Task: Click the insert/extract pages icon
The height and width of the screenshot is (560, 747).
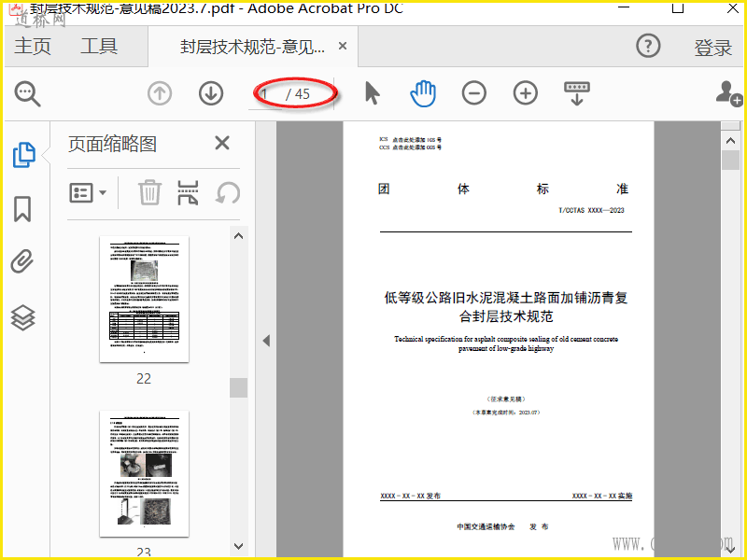Action: pos(189,192)
